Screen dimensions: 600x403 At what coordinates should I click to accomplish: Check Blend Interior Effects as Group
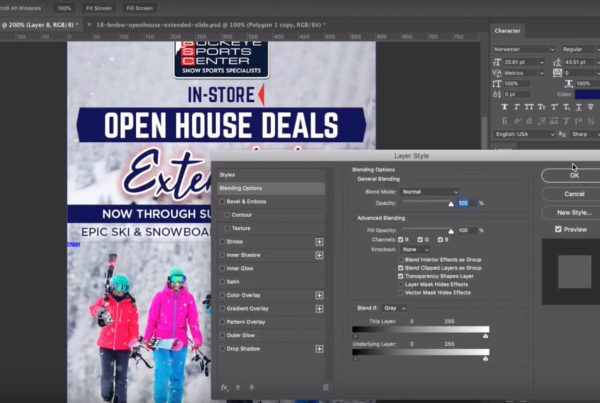click(401, 260)
